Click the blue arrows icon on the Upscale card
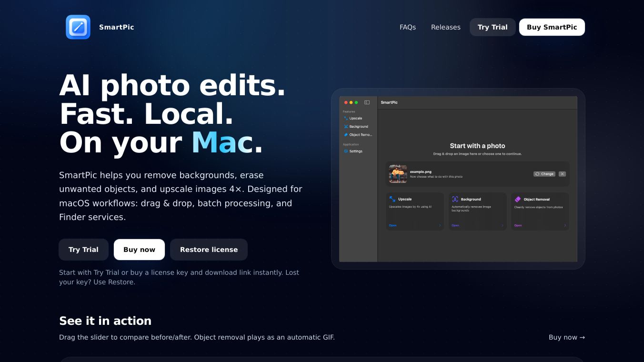The image size is (644, 362). coord(392,199)
